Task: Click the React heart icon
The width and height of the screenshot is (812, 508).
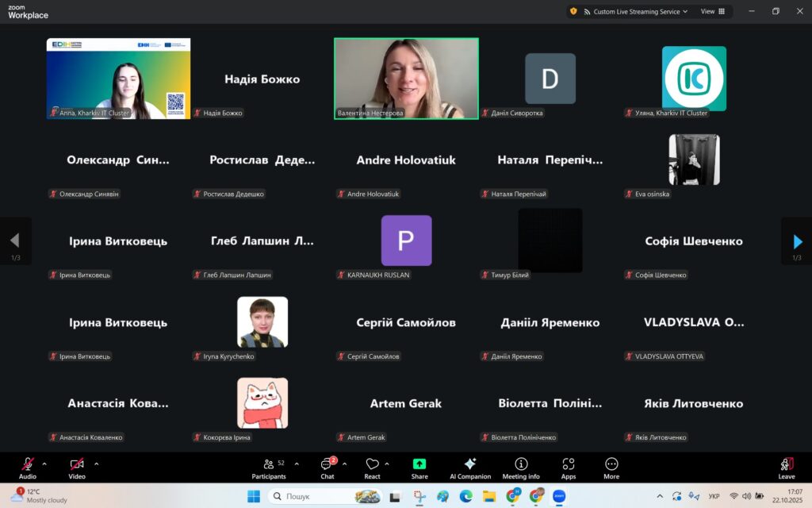Action: (x=372, y=467)
